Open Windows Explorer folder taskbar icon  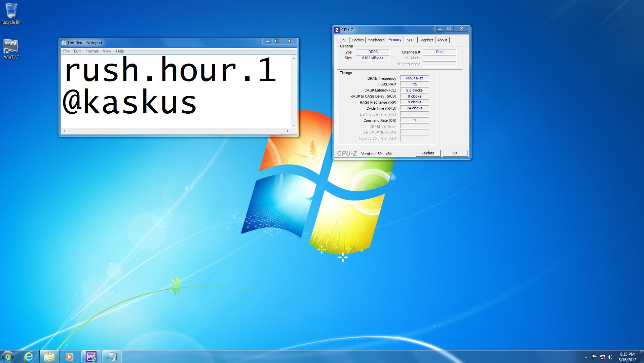(x=49, y=357)
